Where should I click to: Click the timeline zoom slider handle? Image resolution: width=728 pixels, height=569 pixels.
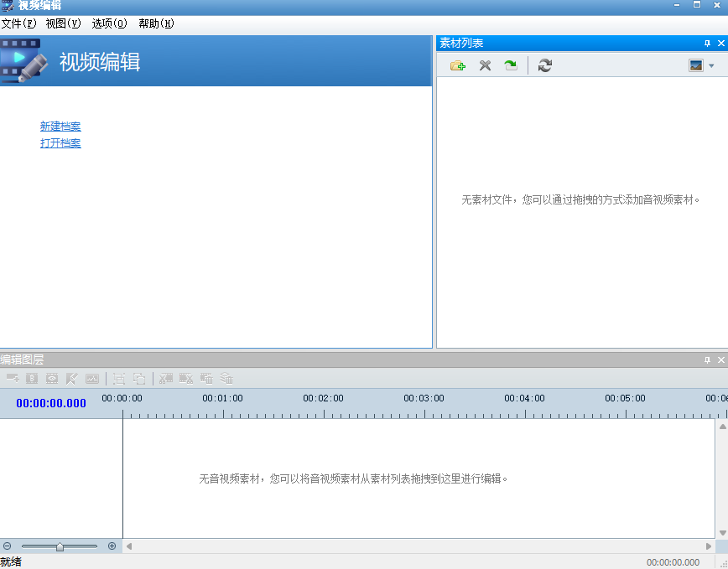[x=60, y=546]
